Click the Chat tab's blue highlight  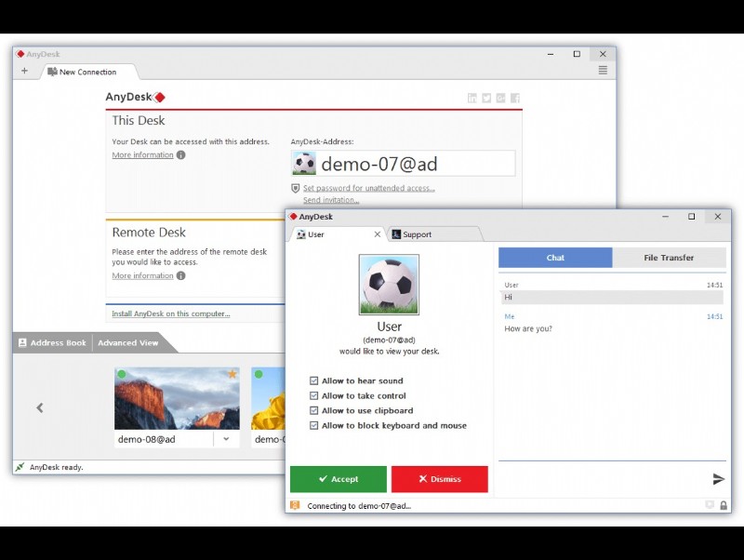pos(555,258)
